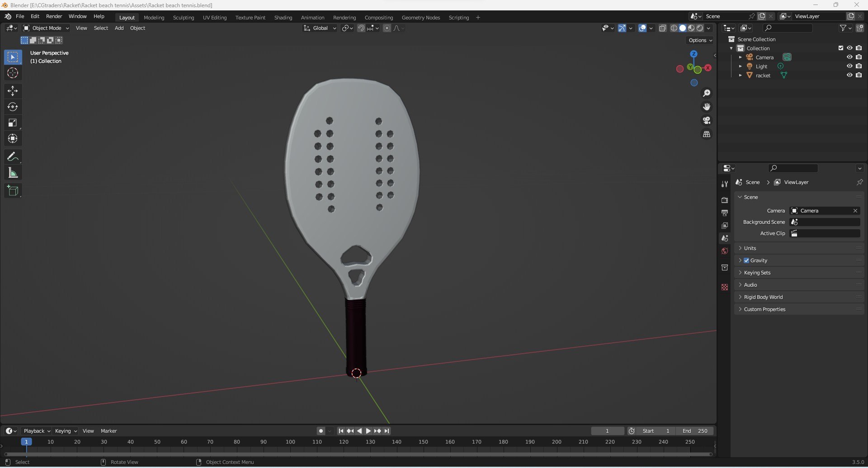Hide racket in viewport via eye icon
The image size is (868, 468).
849,75
